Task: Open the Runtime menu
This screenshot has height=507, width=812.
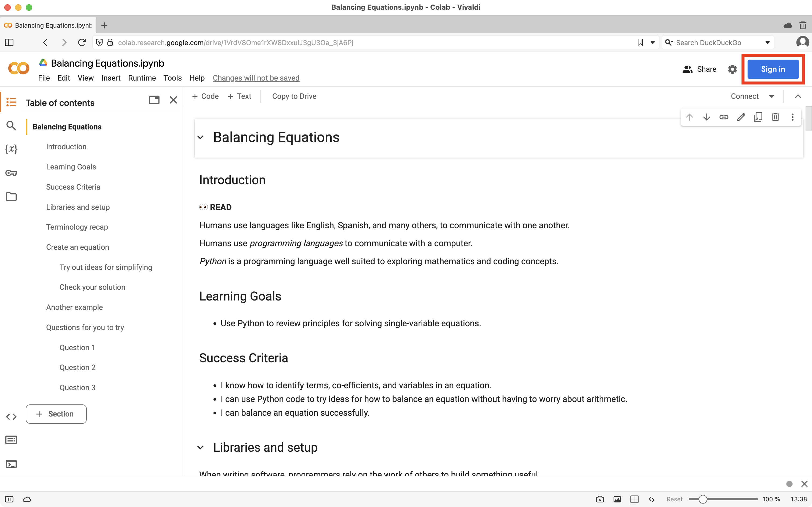Action: click(x=141, y=78)
